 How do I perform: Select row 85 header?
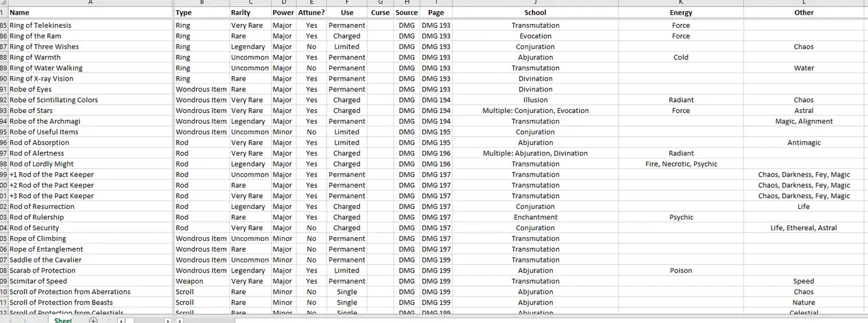4,25
